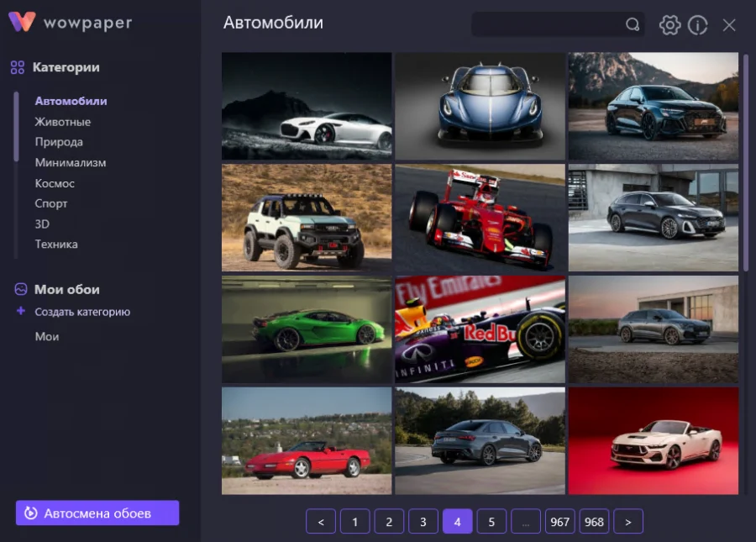Select the red Ferrari F1 wallpaper
This screenshot has height=542, width=756.
480,217
